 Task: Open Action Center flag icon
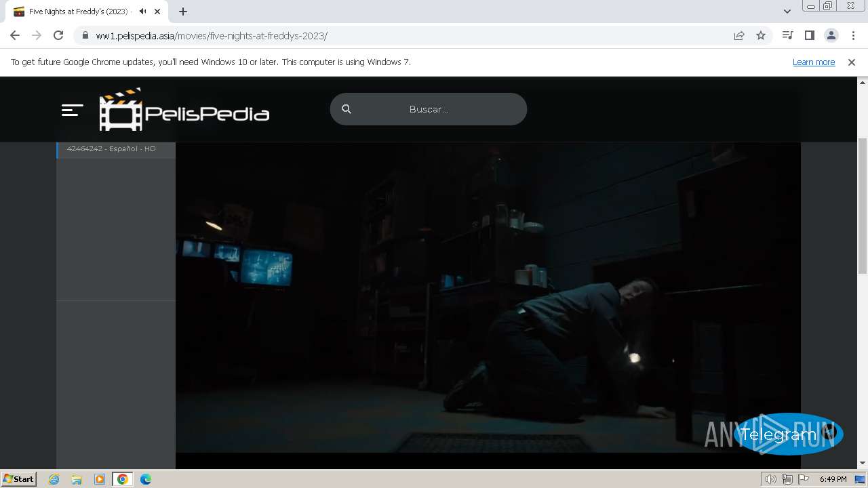coord(804,479)
